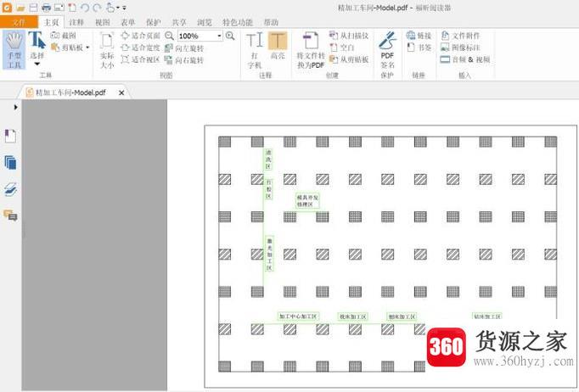Screen dimensions: 579x392
Task: Click the Open folder icon in quick access toolbar
Action: (20, 8)
